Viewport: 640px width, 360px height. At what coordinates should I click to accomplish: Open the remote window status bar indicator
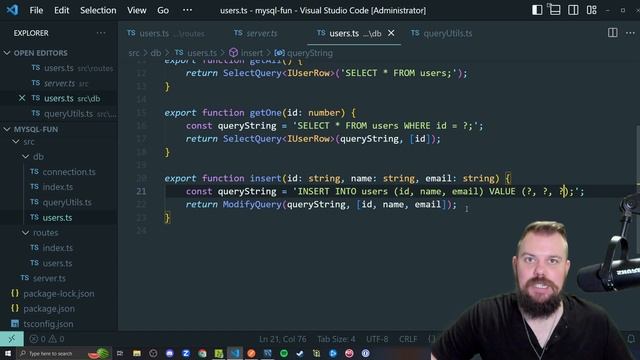point(12,338)
